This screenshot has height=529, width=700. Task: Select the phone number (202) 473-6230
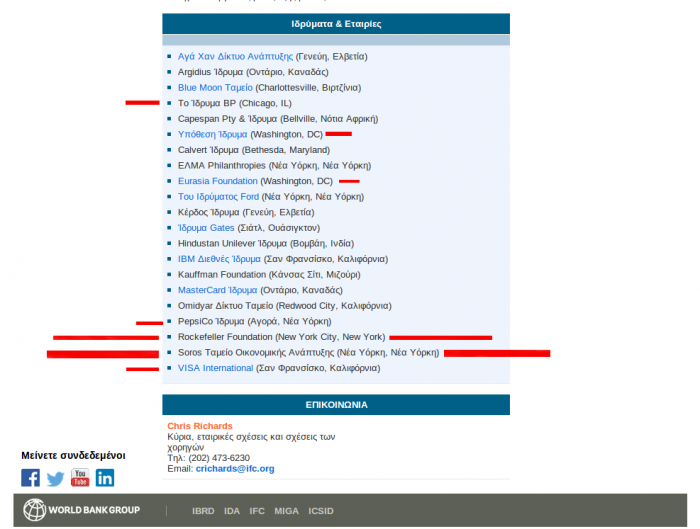pyautogui.click(x=219, y=458)
